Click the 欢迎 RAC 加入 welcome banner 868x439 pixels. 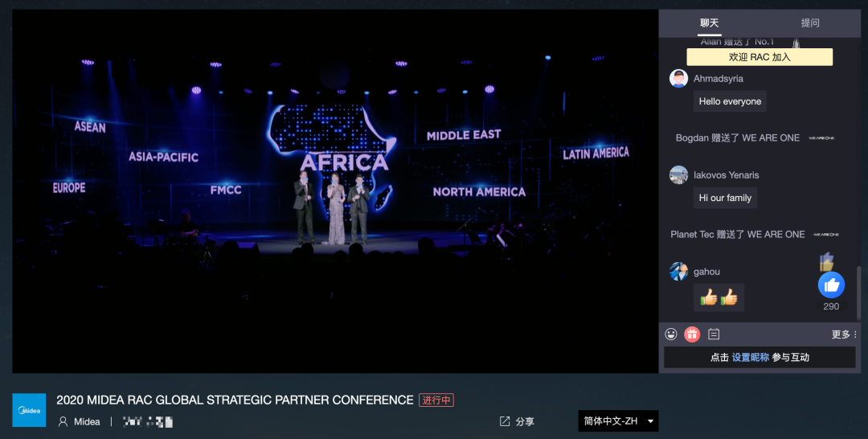click(759, 57)
